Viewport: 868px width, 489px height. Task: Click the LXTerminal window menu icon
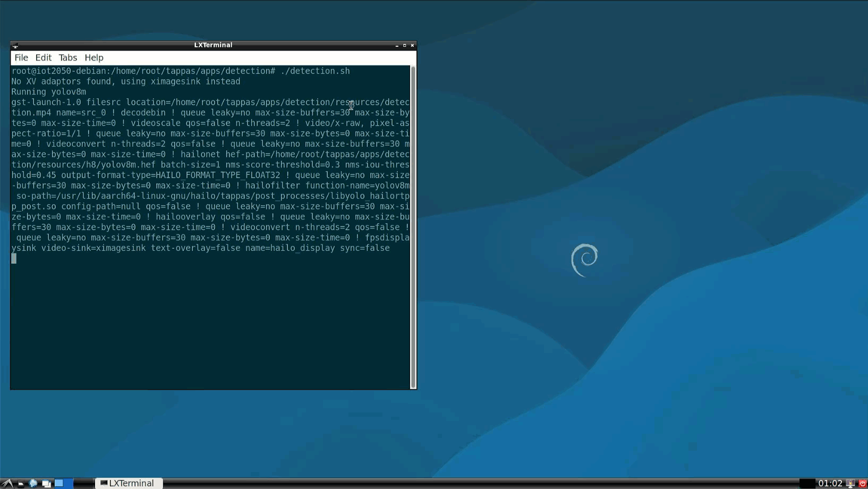[15, 46]
